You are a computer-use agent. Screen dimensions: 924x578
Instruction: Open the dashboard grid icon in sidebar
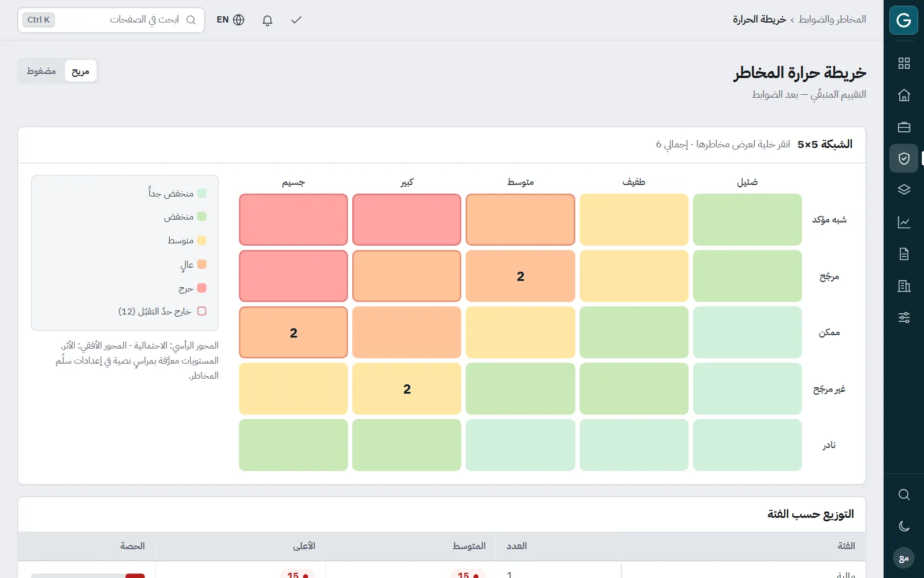pos(904,64)
